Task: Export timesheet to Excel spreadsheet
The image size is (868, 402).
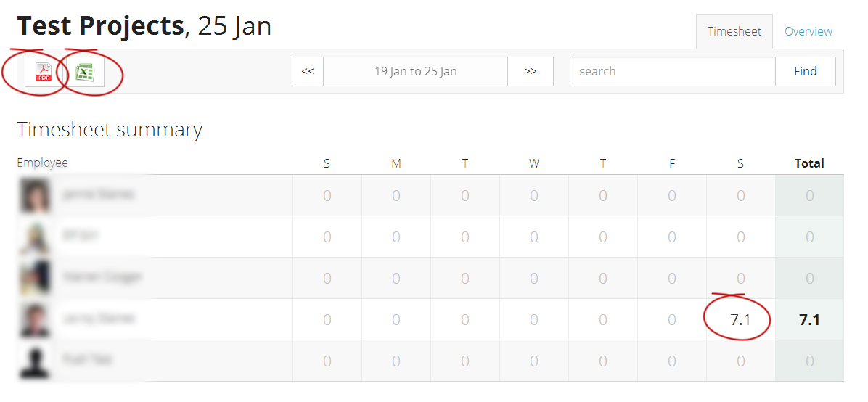Action: point(83,72)
